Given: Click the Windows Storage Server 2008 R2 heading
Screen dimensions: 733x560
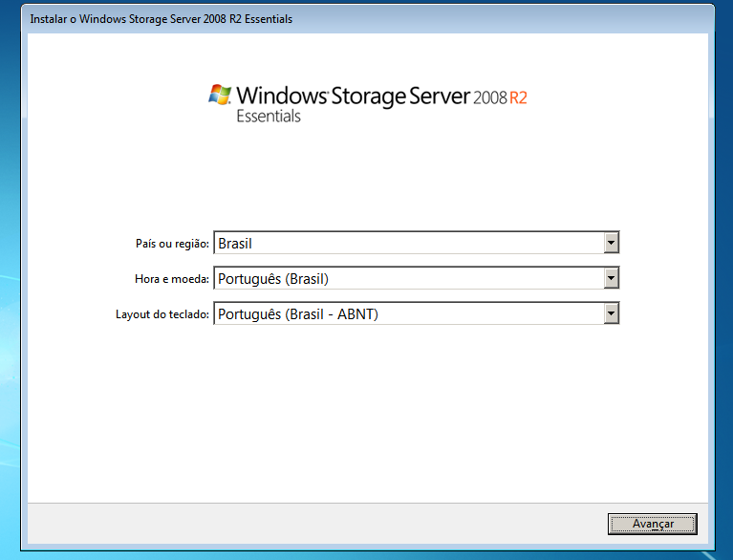Looking at the screenshot, I should (x=381, y=96).
